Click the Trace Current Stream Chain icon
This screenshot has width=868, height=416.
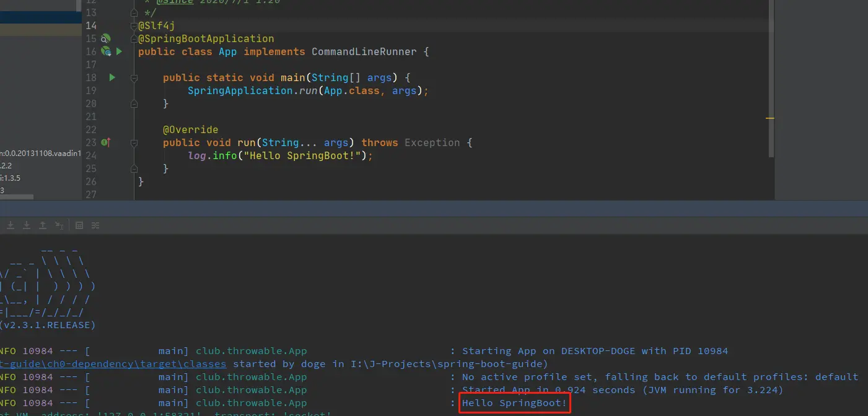click(95, 225)
